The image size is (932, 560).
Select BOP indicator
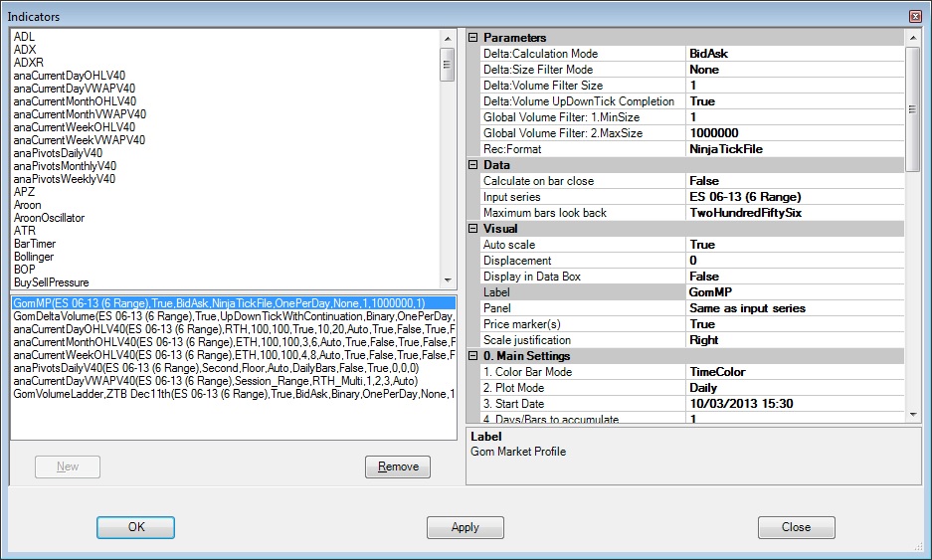click(x=25, y=270)
